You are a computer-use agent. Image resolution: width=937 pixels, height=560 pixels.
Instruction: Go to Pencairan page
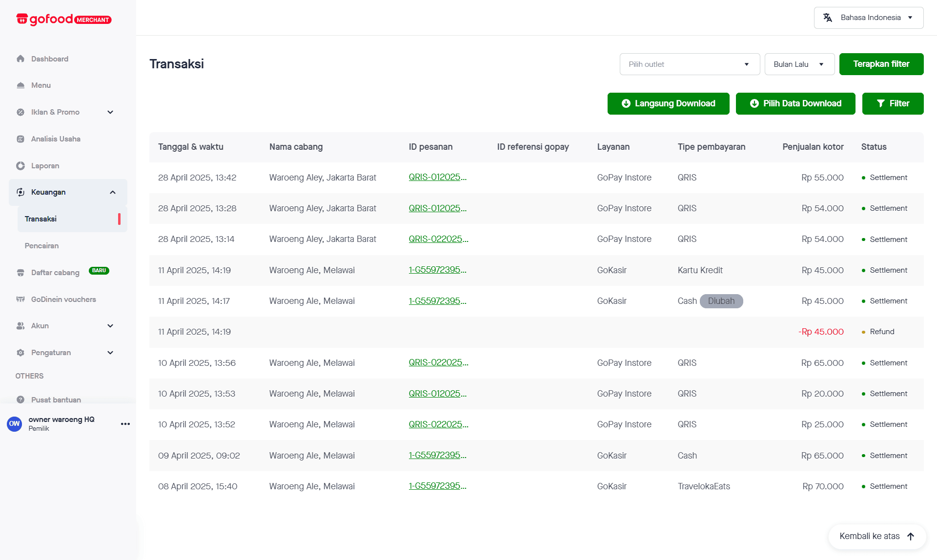click(x=41, y=246)
